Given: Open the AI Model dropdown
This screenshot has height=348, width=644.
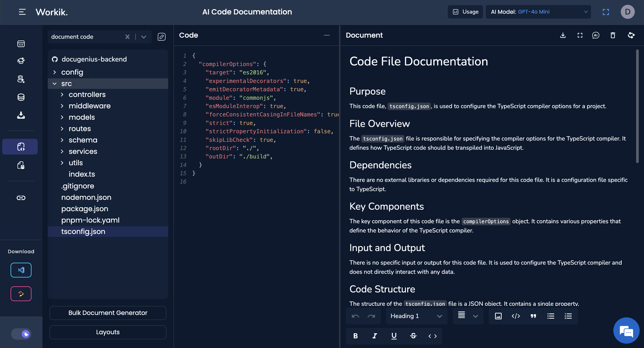Looking at the screenshot, I should coord(538,12).
